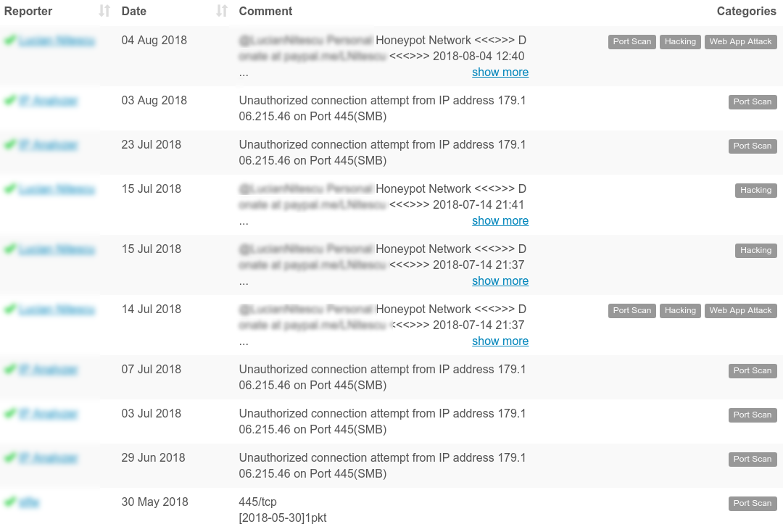Sort reports by the Date column arrows
Viewport: 783px width, 532px height.
pos(223,11)
